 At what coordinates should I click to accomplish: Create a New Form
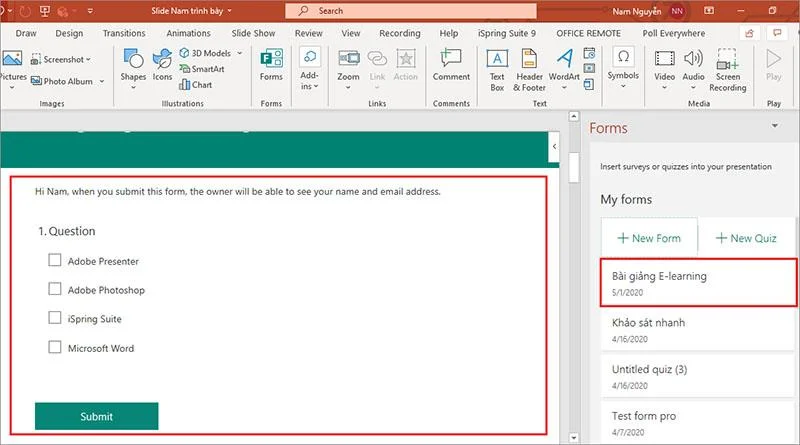(649, 238)
